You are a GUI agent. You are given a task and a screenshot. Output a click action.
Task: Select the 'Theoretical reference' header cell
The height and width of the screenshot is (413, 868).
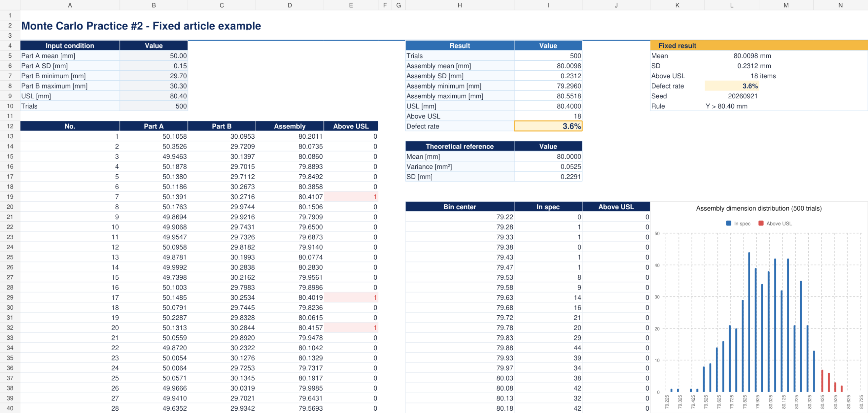coord(459,146)
